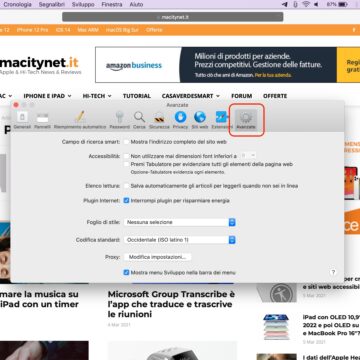Expand IPHONE E IPAD site menu
The image size is (360, 360).
(47, 96)
